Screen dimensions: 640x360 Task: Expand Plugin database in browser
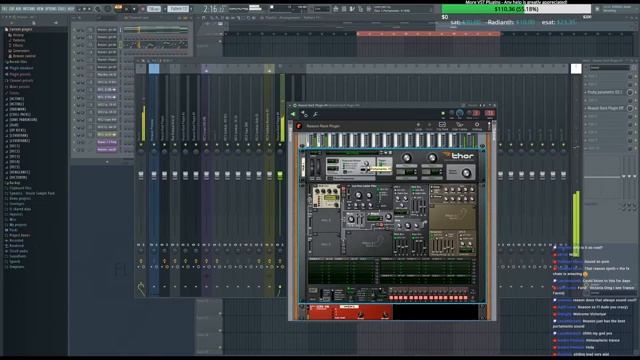click(21, 68)
